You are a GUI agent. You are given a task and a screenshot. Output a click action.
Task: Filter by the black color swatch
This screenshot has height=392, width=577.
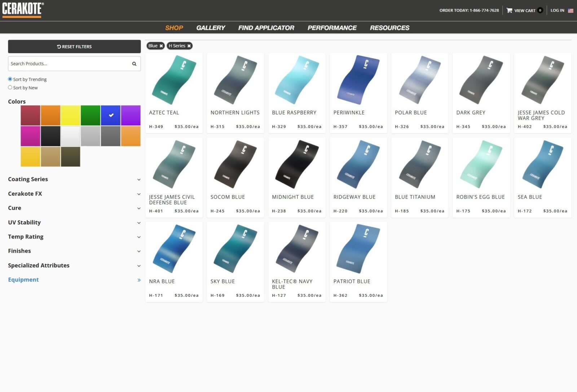[x=50, y=136]
